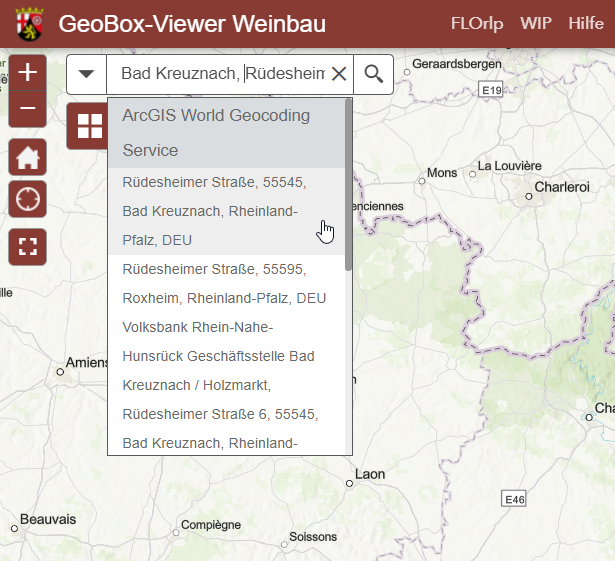Return to the home map extent
This screenshot has width=615, height=561.
coord(27,157)
